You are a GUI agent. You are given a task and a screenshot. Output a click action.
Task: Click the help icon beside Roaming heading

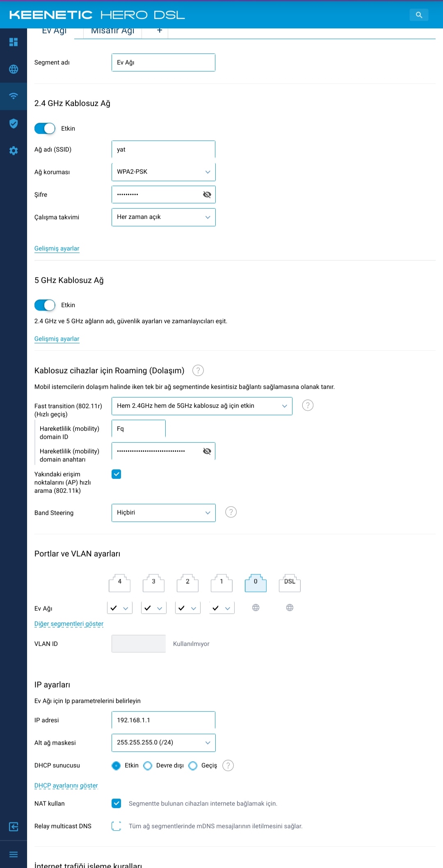[x=198, y=370]
